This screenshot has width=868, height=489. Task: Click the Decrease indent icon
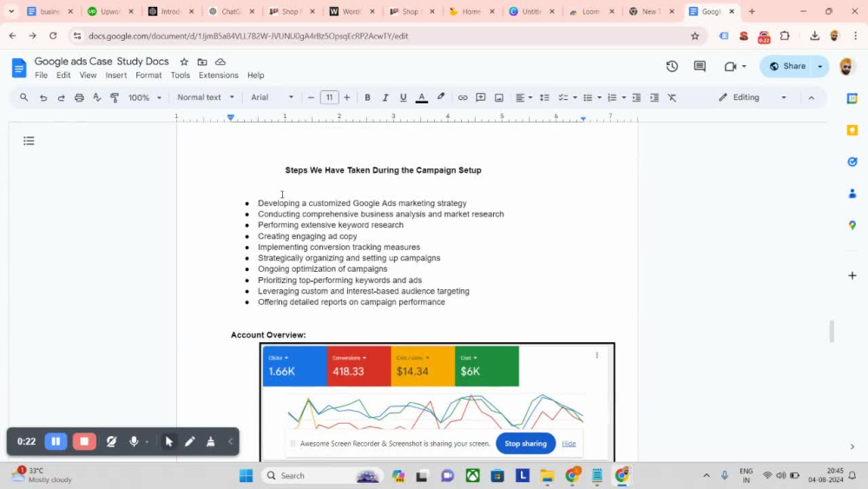pyautogui.click(x=636, y=97)
